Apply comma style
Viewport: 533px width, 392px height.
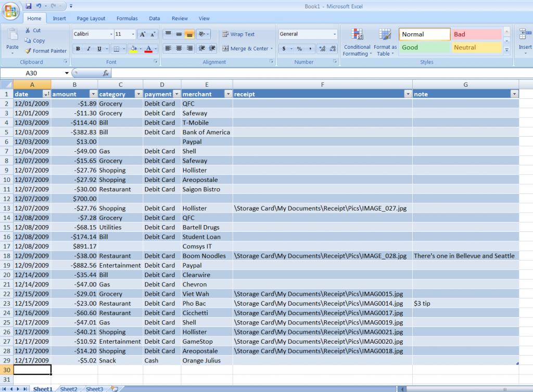(310, 48)
